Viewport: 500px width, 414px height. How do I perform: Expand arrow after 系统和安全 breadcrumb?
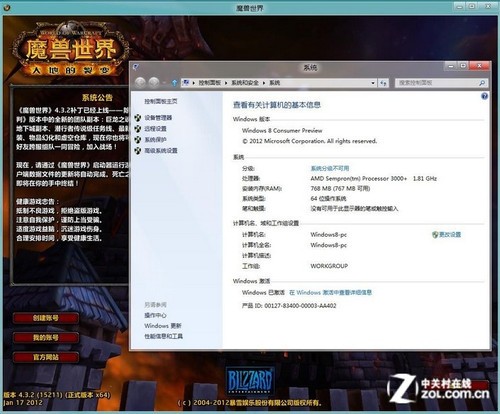[264, 83]
